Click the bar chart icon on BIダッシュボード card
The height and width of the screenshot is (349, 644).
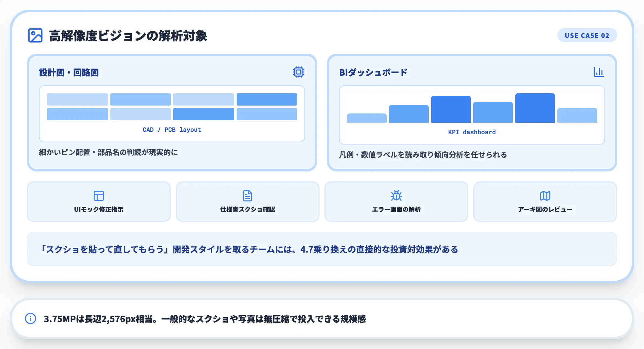[599, 72]
